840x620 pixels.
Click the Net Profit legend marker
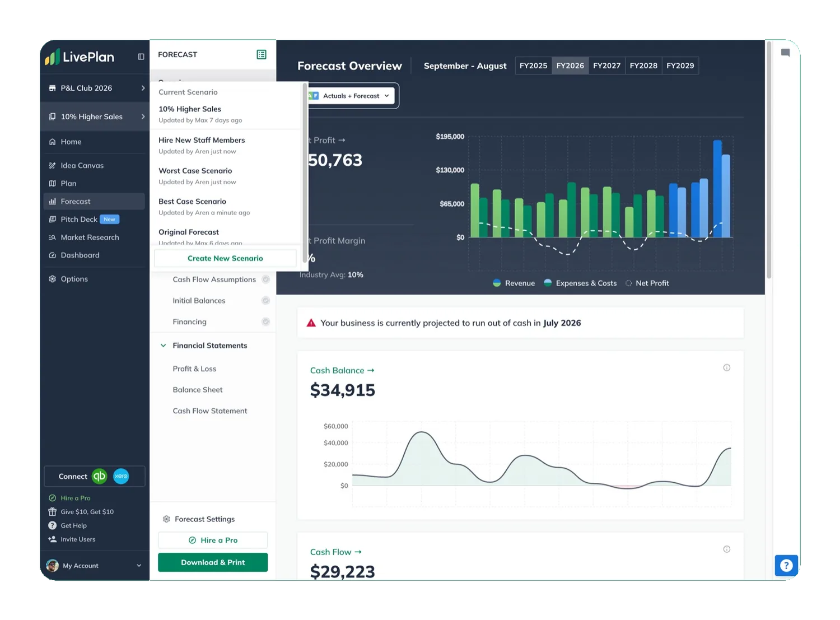pos(628,283)
